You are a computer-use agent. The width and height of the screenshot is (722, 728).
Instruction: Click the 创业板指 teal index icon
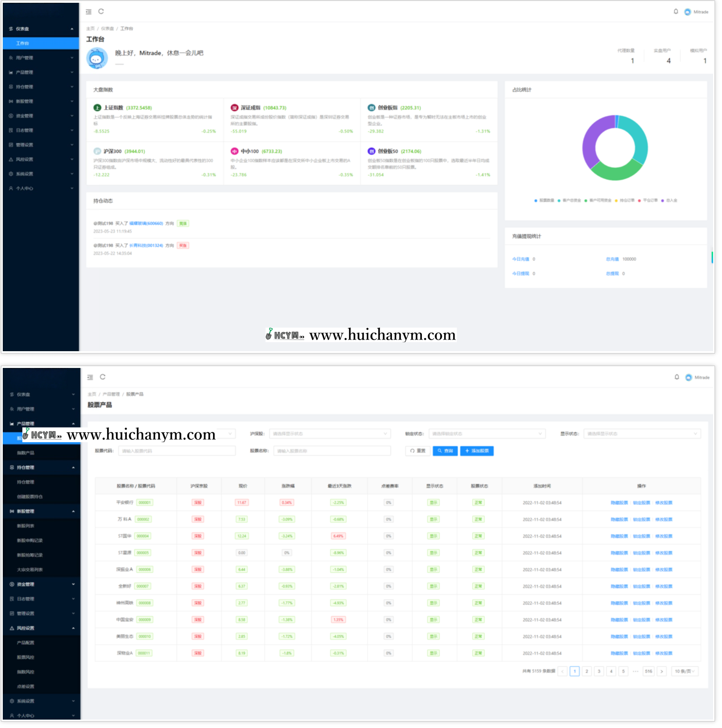point(371,108)
